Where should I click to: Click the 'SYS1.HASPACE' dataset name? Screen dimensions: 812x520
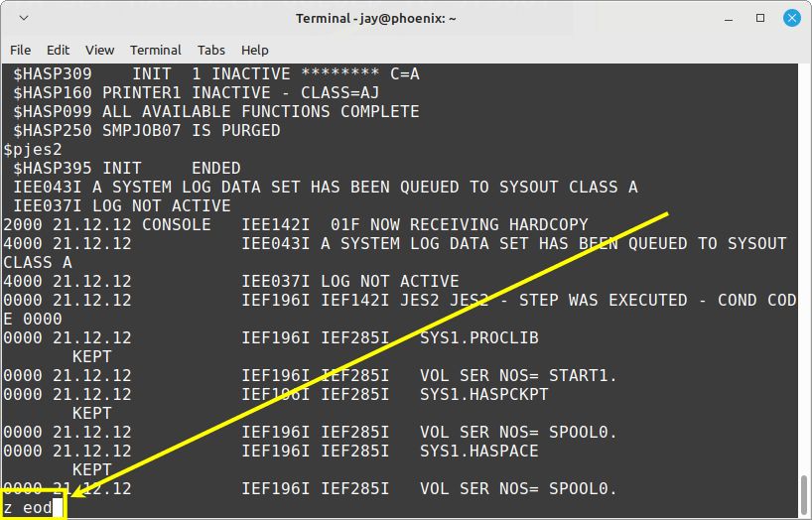(479, 451)
